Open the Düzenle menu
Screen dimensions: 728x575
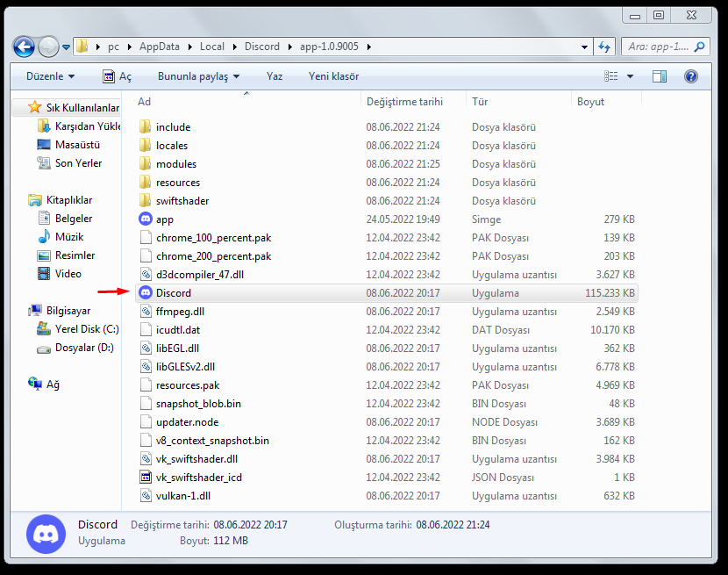(50, 76)
